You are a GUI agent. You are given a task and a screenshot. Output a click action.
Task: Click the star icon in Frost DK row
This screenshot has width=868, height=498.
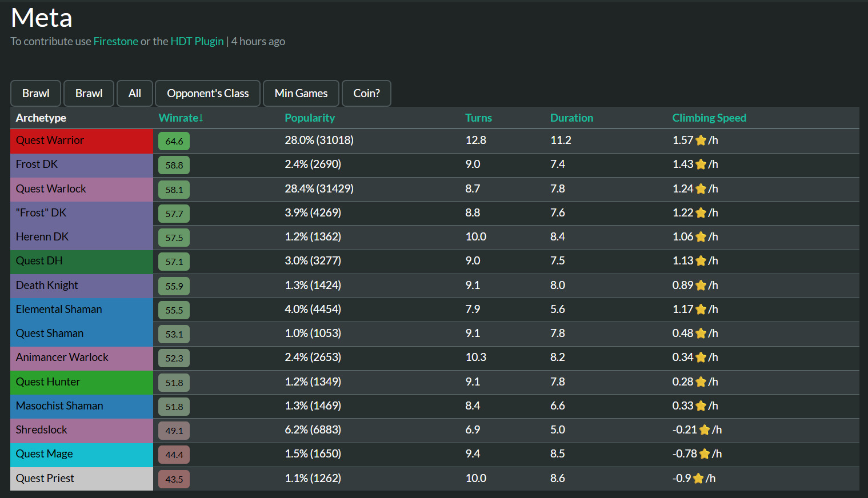pos(701,164)
